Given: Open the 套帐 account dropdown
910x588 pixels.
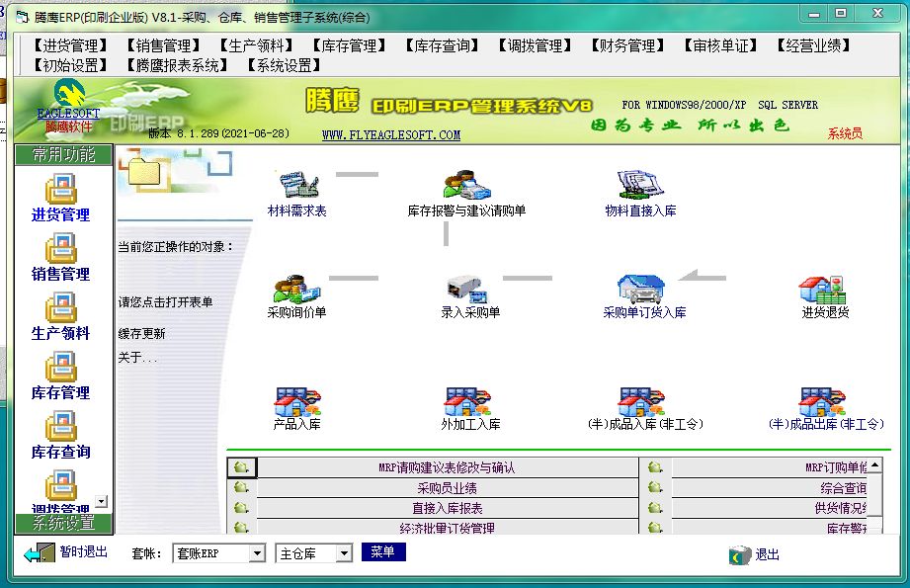Looking at the screenshot, I should coord(257,553).
